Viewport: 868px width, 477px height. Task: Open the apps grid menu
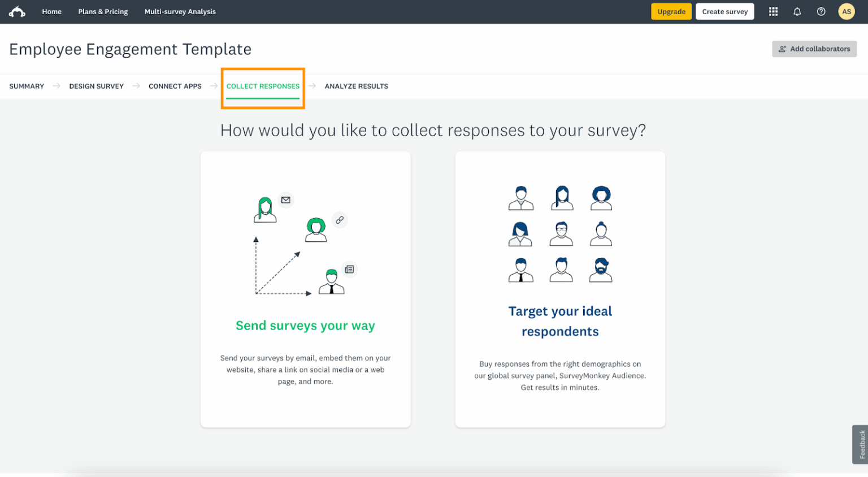tap(773, 11)
